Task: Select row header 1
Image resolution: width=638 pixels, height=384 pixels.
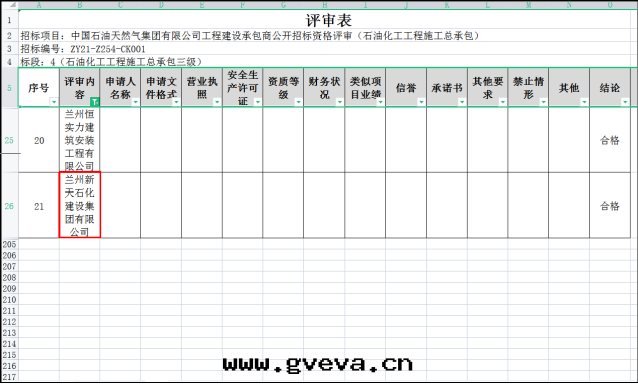Action: [9, 20]
